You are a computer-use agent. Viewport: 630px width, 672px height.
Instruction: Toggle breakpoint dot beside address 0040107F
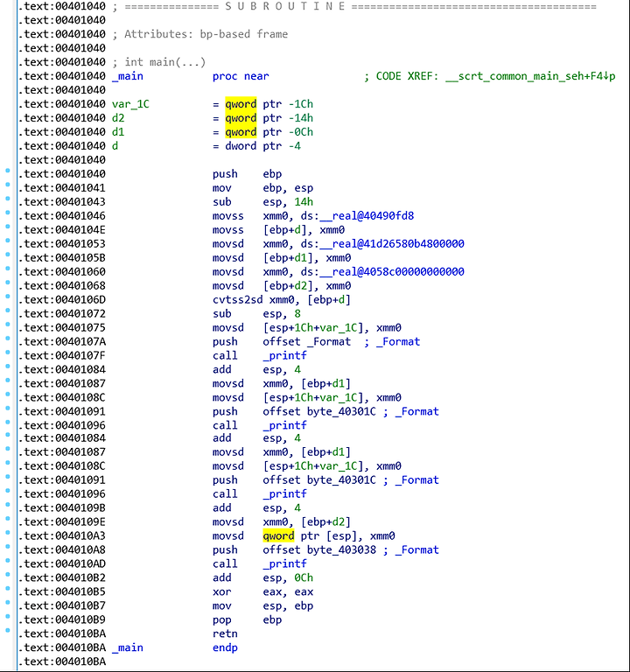(8, 353)
